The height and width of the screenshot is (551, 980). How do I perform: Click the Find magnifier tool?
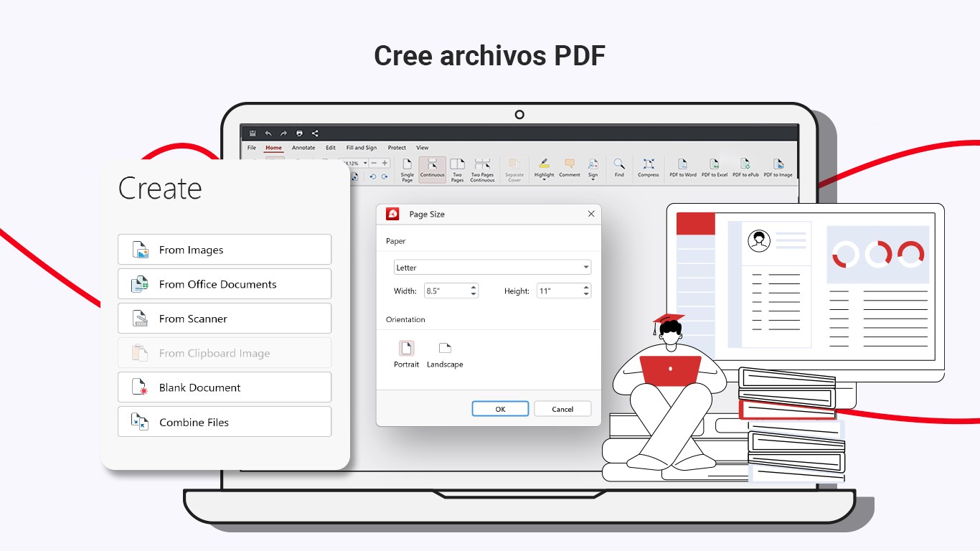point(619,168)
